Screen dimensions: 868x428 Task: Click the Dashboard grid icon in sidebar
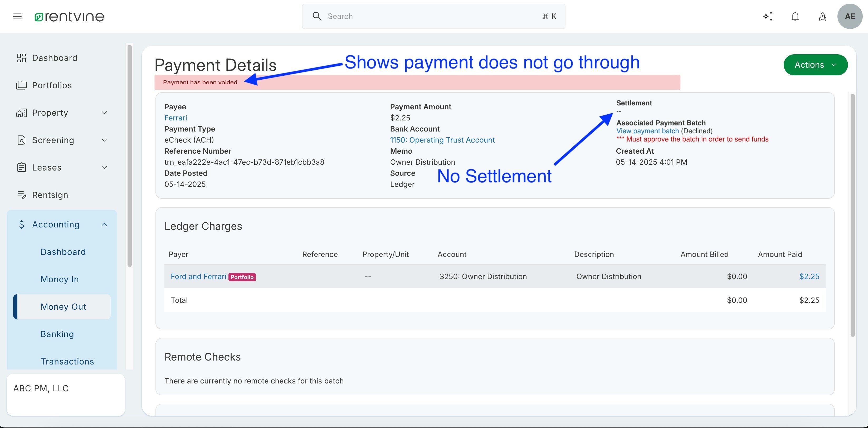tap(22, 58)
